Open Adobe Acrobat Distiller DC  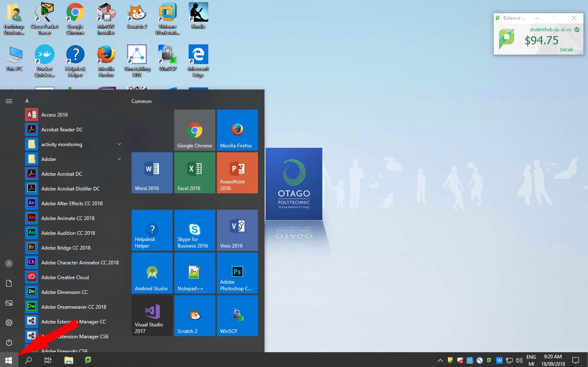pyautogui.click(x=74, y=189)
